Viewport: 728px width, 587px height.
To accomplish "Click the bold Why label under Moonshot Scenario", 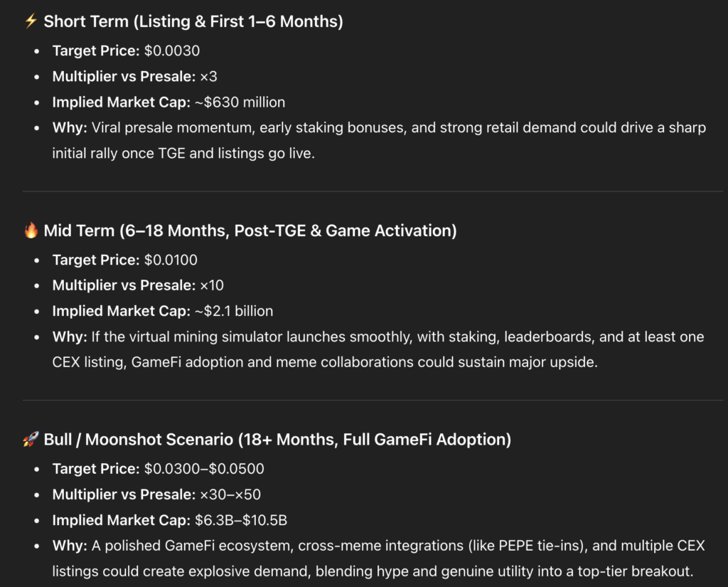I will [x=68, y=546].
